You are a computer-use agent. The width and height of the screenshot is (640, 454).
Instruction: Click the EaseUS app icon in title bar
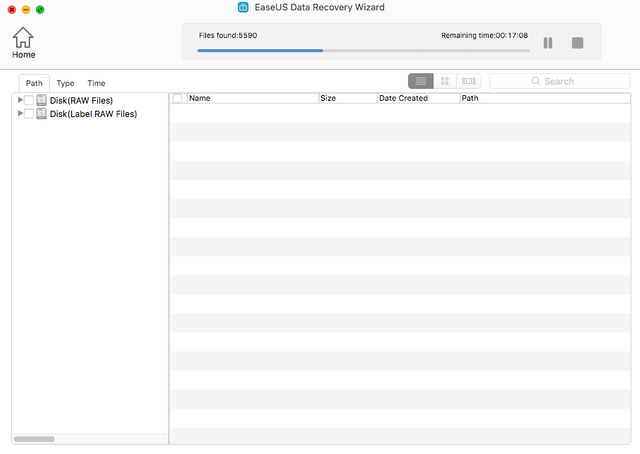(x=243, y=7)
